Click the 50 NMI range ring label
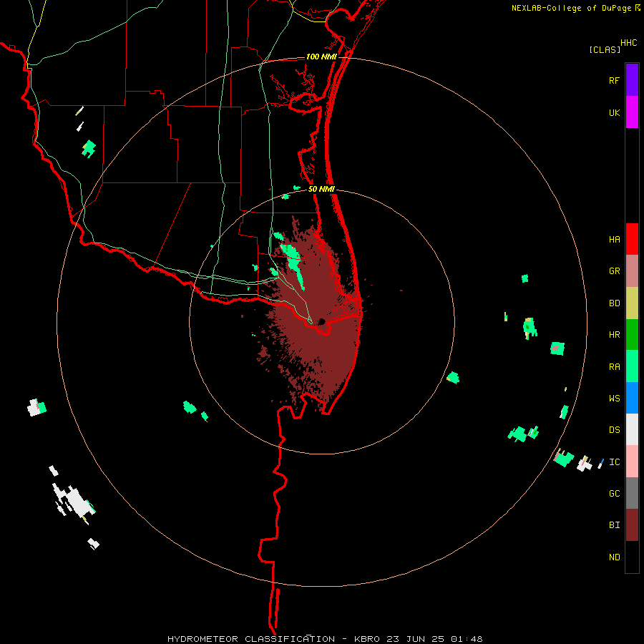 321,189
